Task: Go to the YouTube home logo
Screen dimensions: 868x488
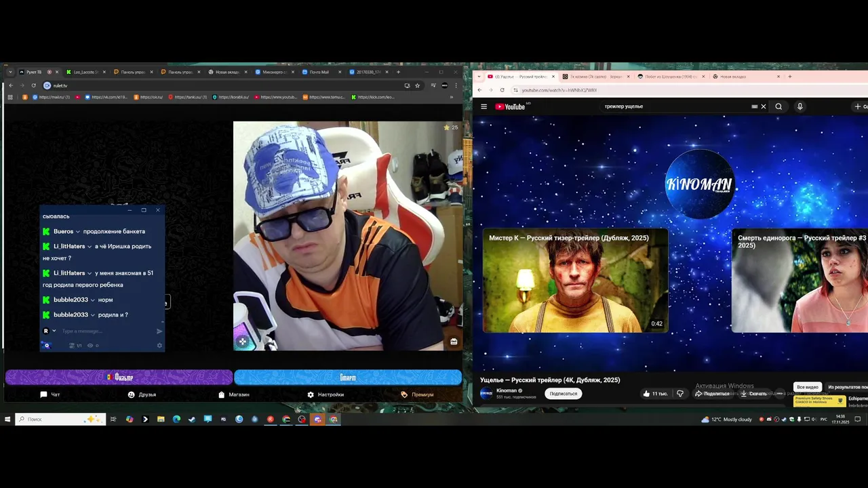Action: coord(510,106)
